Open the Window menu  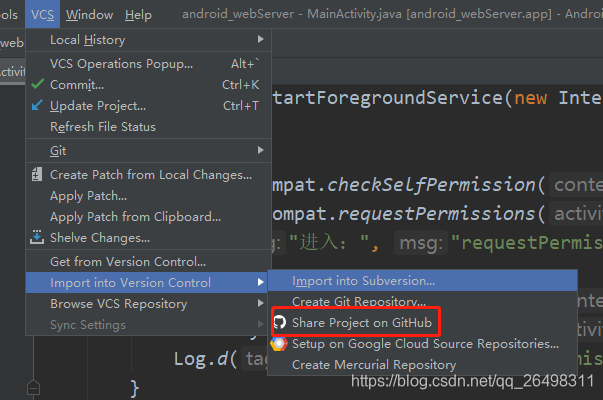point(89,15)
